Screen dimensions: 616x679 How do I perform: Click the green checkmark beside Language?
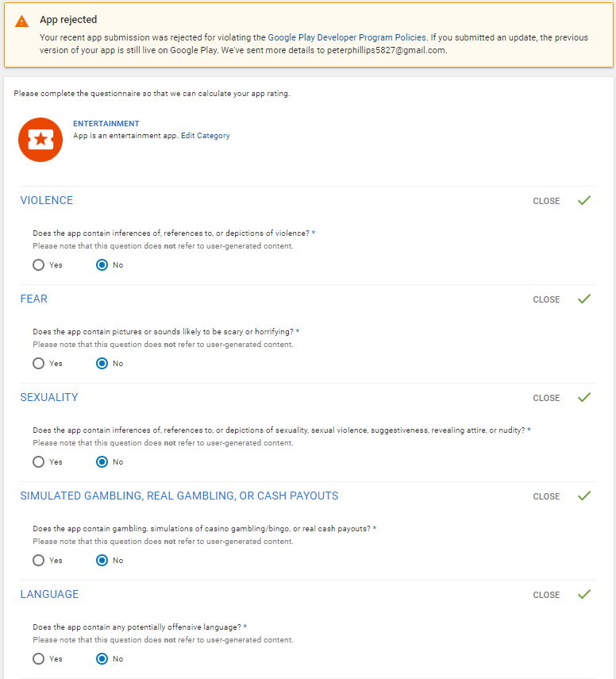coord(585,595)
